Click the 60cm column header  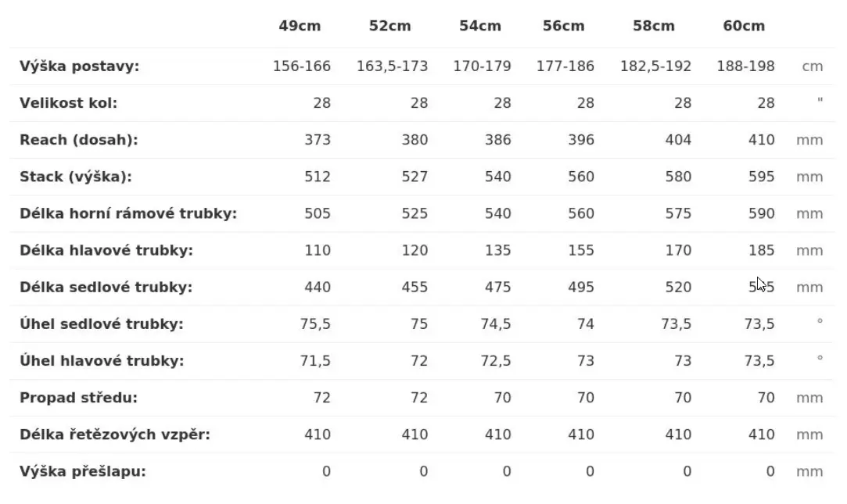[744, 26]
